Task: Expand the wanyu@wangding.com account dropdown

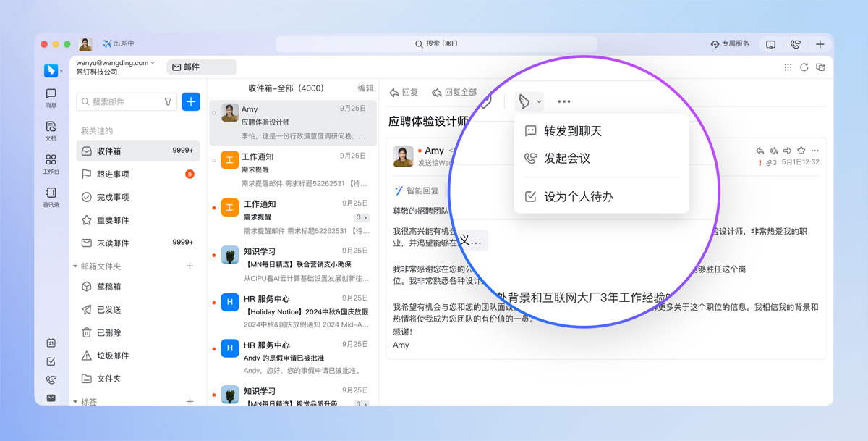Action: coord(153,63)
